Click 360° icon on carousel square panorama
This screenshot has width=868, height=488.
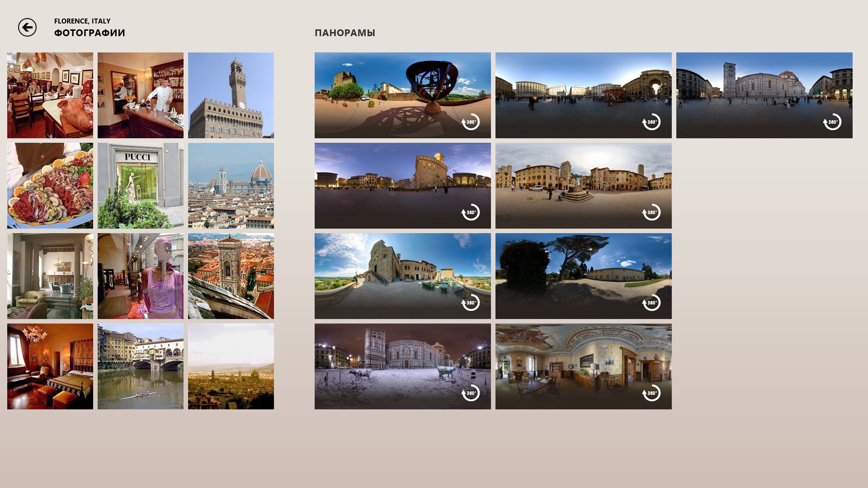click(651, 122)
